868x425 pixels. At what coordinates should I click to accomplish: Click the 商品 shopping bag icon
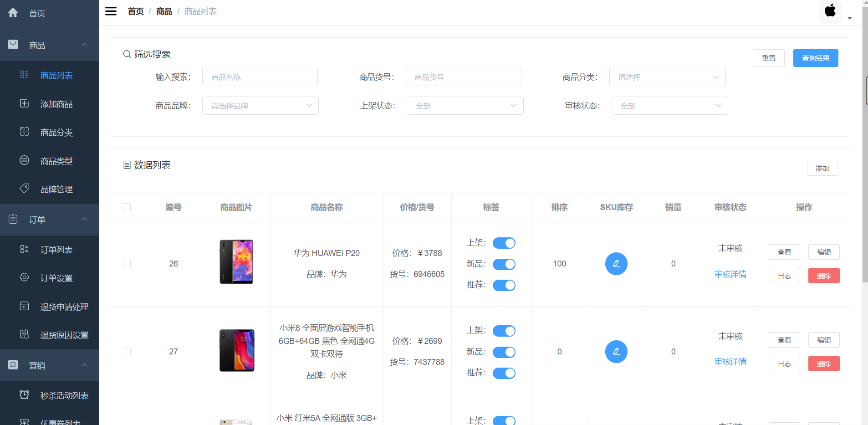[13, 45]
